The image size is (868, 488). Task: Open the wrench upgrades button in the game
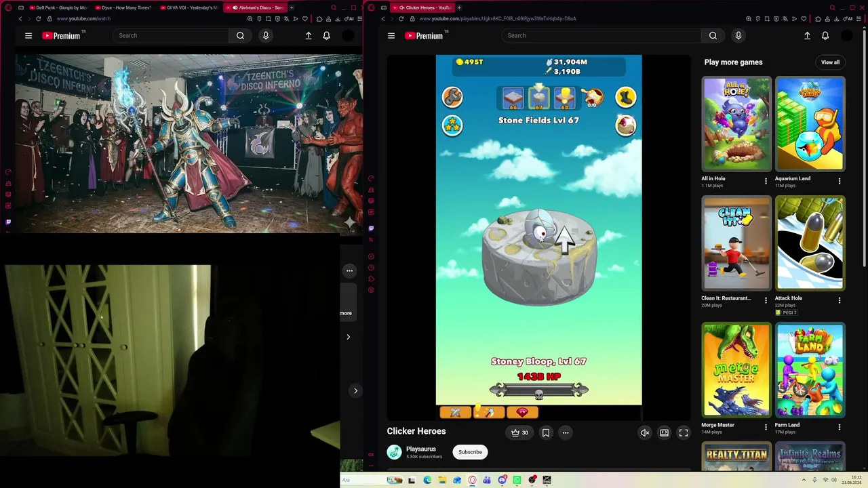pyautogui.click(x=452, y=97)
